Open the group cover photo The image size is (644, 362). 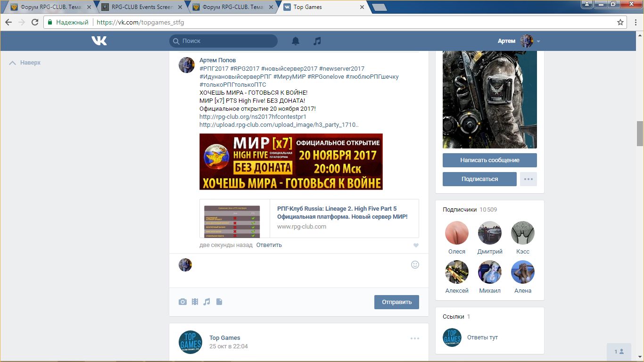[490, 100]
